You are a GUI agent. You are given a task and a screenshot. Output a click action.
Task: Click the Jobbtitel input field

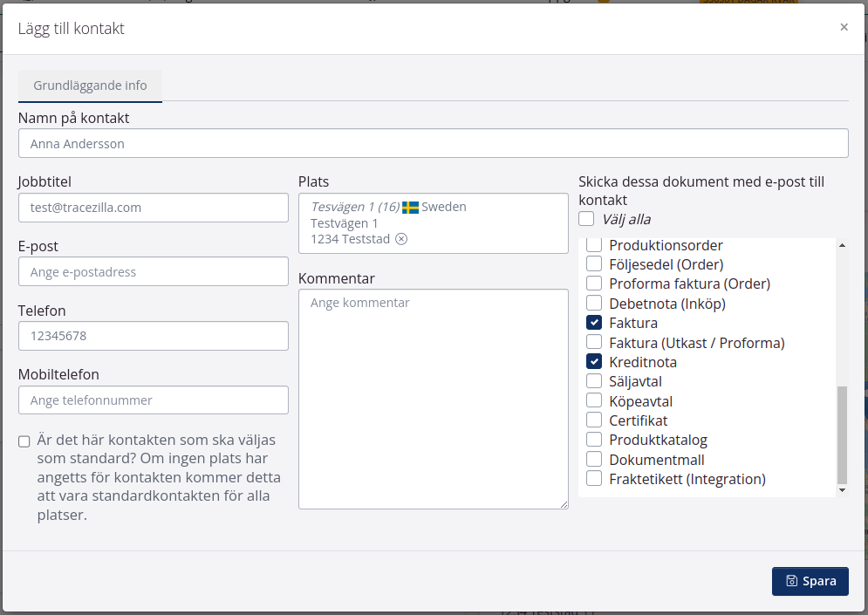[153, 208]
